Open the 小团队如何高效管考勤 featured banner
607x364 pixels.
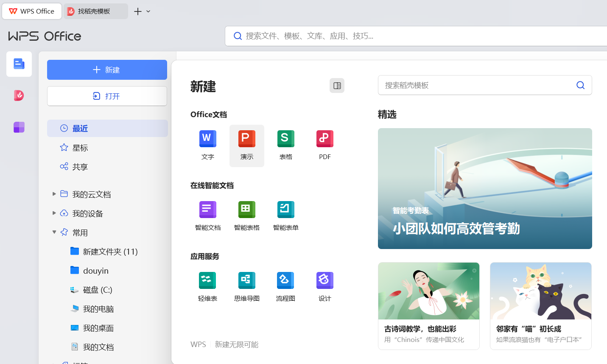click(485, 188)
